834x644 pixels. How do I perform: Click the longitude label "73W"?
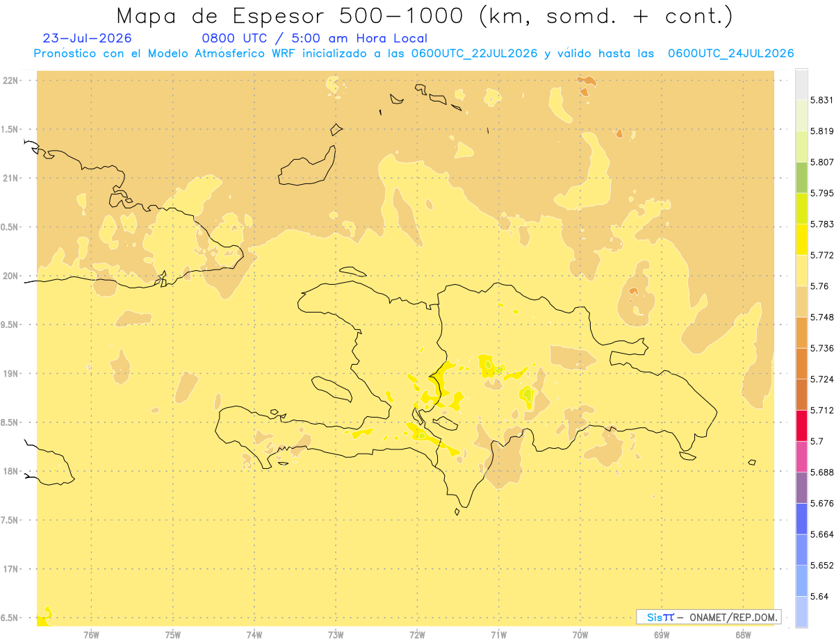coord(336,634)
